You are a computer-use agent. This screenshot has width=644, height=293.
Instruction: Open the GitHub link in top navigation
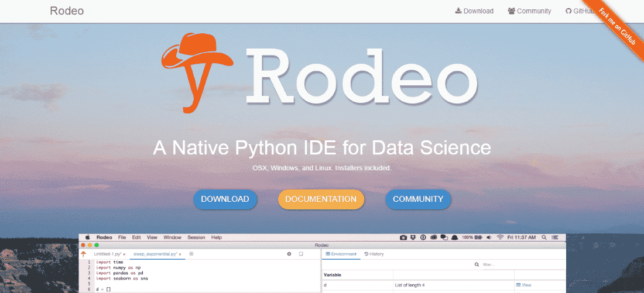578,11
